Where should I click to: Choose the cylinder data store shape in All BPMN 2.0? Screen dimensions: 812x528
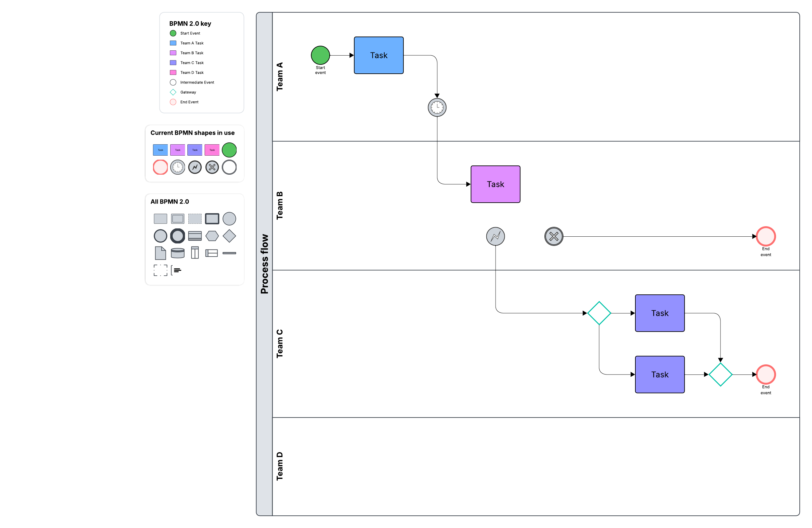(x=177, y=253)
